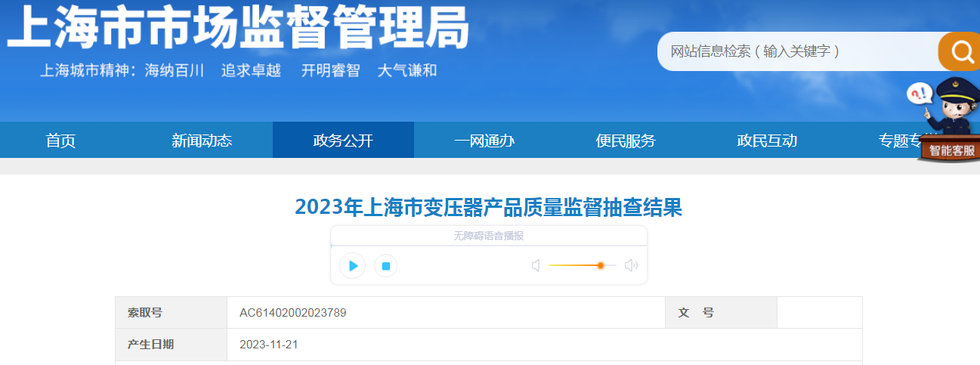Open the 政民互动 navigation item
The image size is (980, 365).
[767, 141]
